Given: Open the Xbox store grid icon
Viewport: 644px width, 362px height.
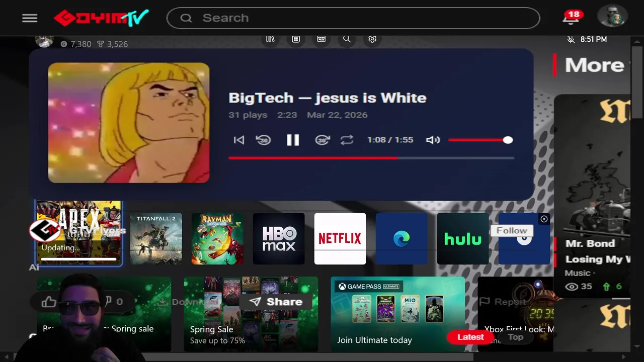Looking at the screenshot, I should [296, 39].
